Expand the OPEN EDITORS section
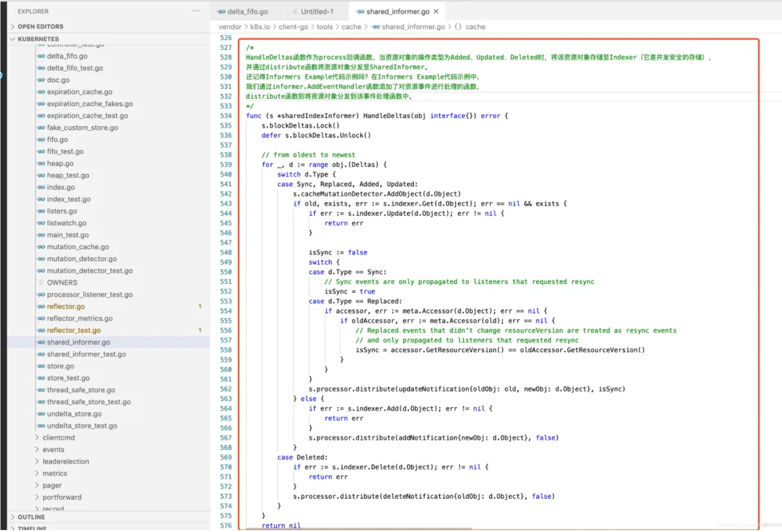This screenshot has width=782, height=532. click(x=13, y=27)
